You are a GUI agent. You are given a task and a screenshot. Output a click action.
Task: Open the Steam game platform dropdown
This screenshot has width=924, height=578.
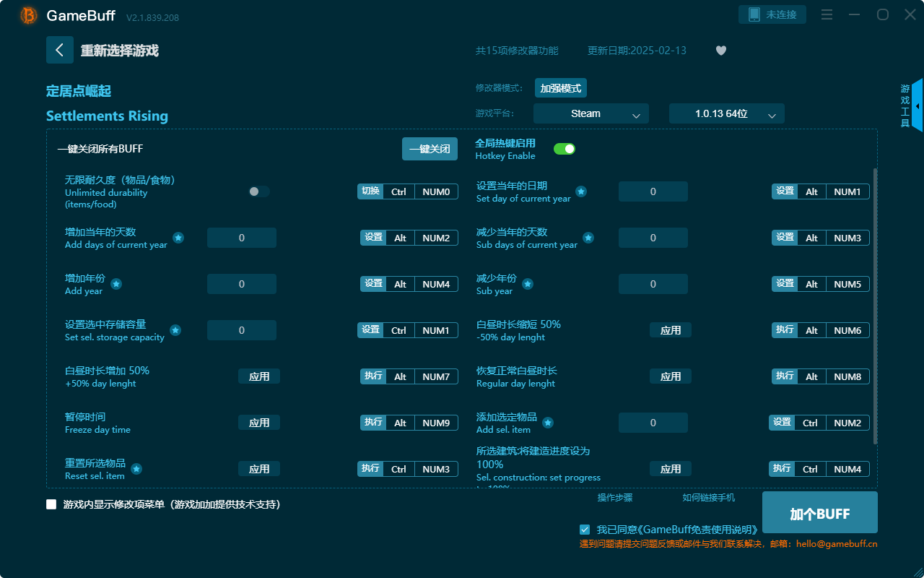590,113
